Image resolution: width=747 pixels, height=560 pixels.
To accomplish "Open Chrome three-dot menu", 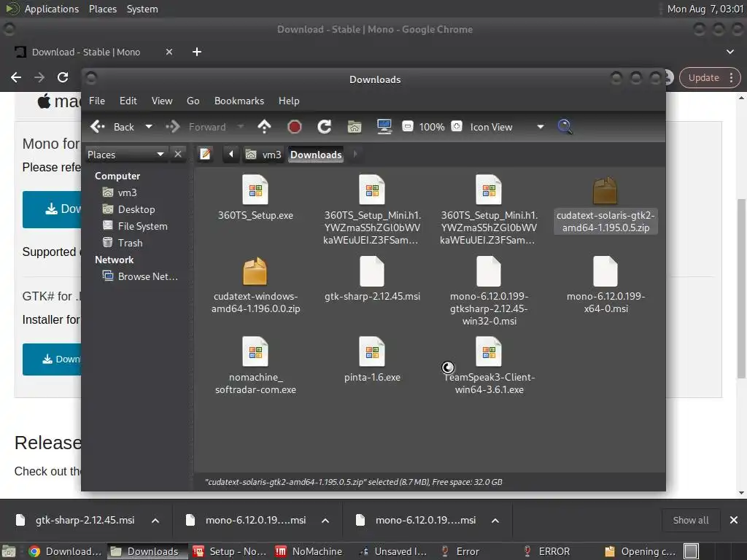I will pos(731,77).
